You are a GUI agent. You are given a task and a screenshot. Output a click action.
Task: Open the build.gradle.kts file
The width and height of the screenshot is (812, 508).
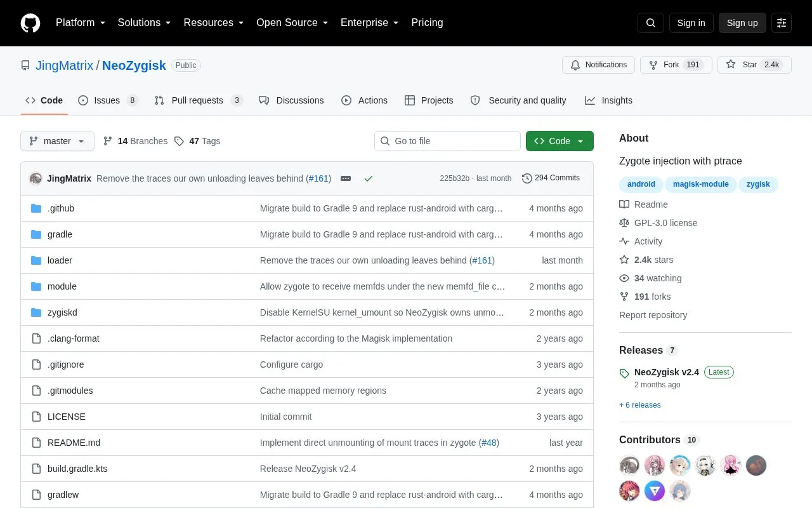[x=77, y=469]
